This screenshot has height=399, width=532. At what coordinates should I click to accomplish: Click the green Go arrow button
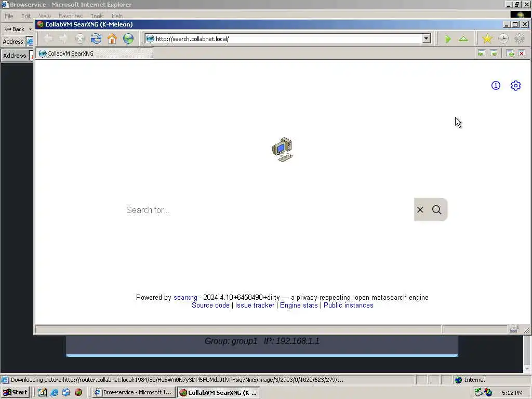pyautogui.click(x=448, y=39)
